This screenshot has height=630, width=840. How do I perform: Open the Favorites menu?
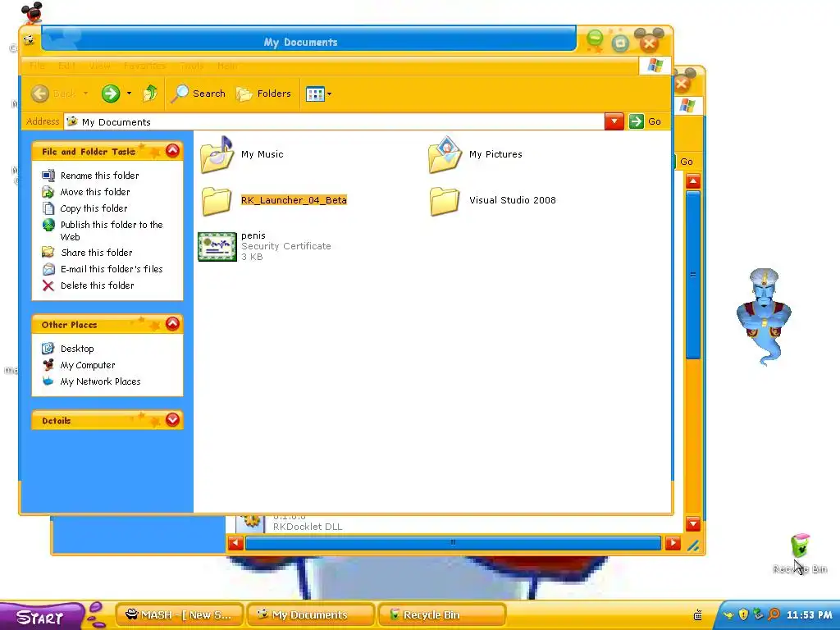coord(144,66)
